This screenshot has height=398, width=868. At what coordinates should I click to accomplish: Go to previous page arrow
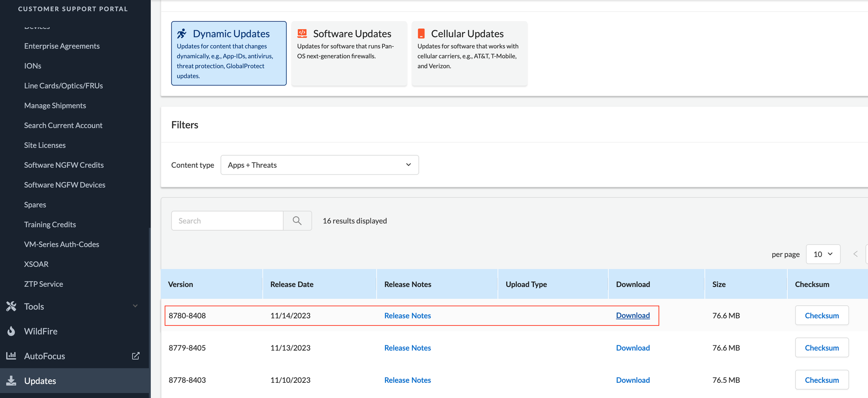coord(855,254)
